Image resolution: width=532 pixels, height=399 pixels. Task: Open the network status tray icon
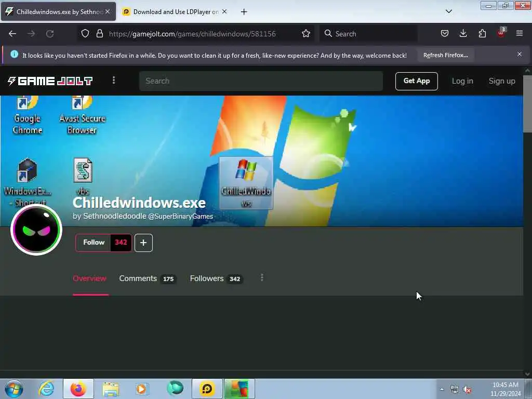pyautogui.click(x=454, y=390)
